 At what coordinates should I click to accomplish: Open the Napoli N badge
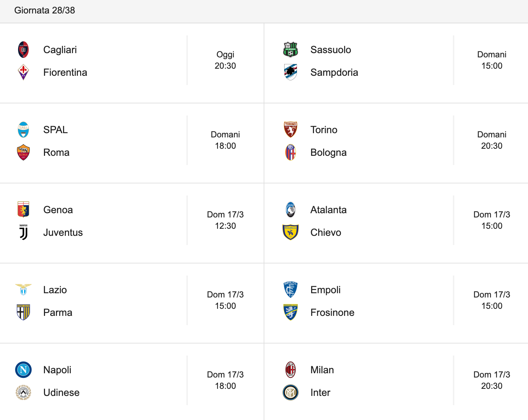[23, 370]
